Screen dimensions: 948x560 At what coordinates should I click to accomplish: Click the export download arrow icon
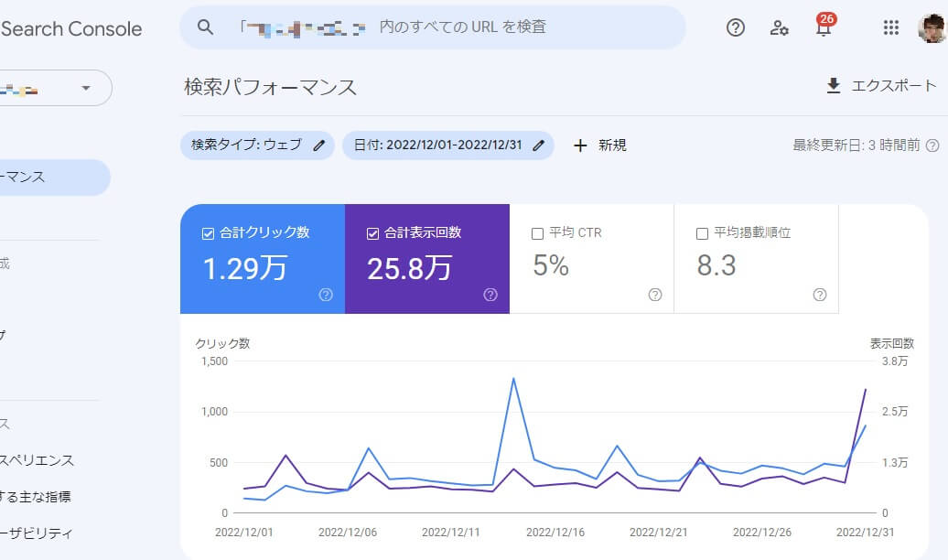click(x=833, y=86)
